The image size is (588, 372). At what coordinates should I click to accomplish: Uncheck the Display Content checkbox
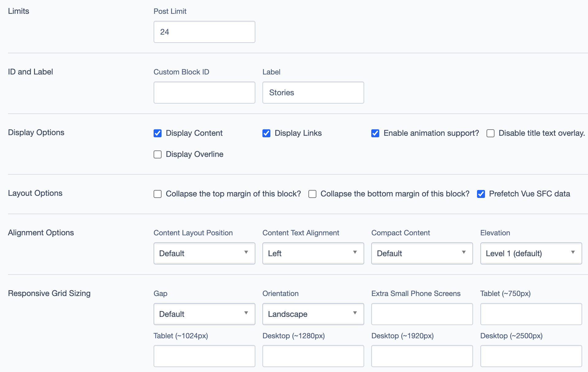click(x=158, y=133)
